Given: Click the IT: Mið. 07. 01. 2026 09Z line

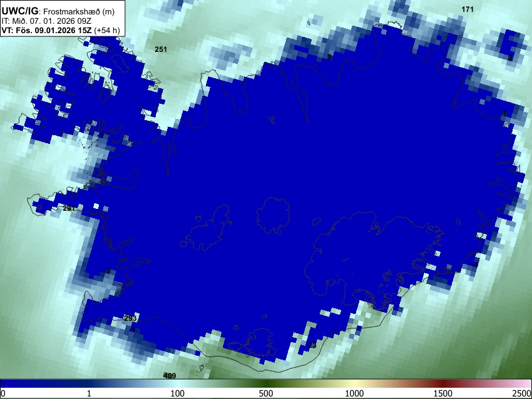Looking at the screenshot, I should coord(46,21).
